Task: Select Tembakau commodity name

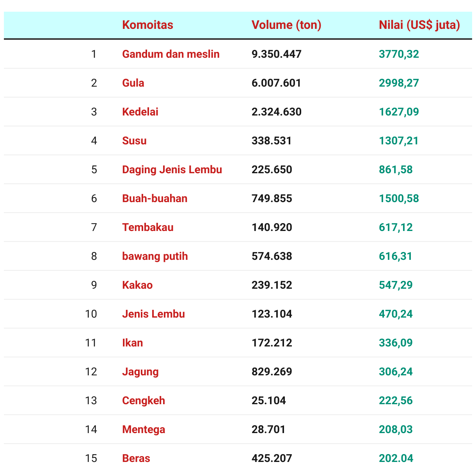Action: tap(148, 227)
